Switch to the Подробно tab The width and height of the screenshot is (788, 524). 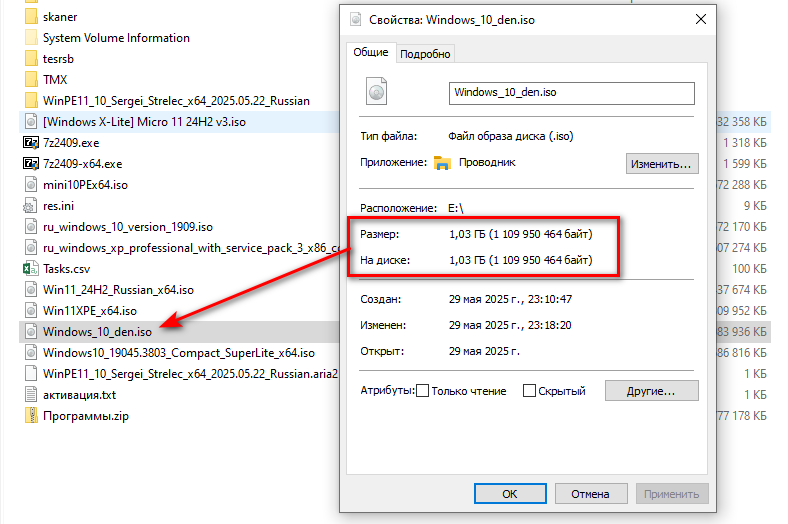(425, 54)
